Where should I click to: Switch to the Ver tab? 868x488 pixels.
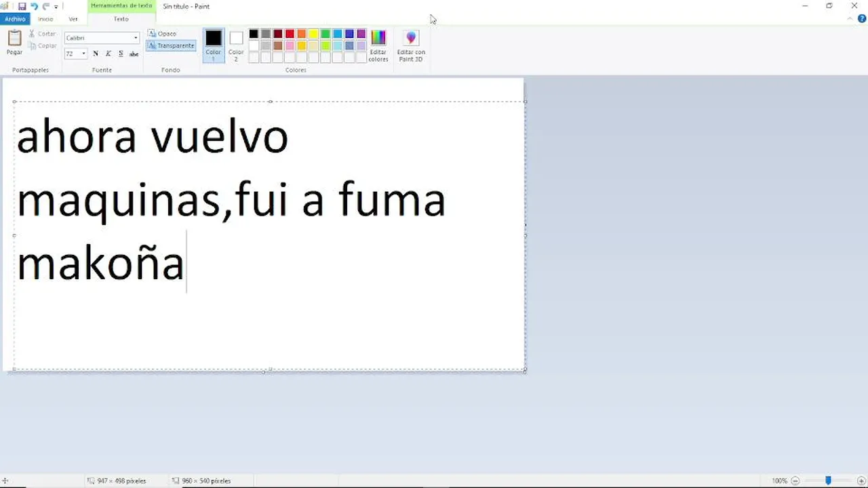pos(73,19)
